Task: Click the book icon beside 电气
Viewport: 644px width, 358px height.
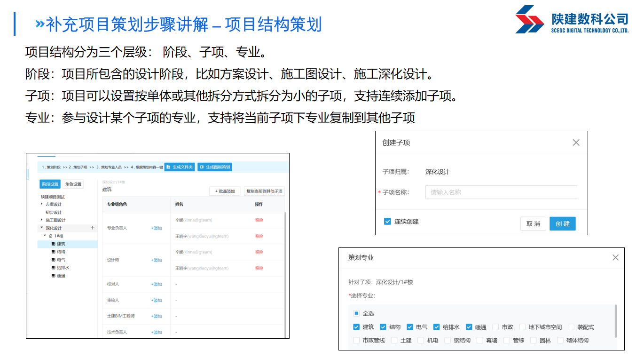Action: click(x=53, y=260)
